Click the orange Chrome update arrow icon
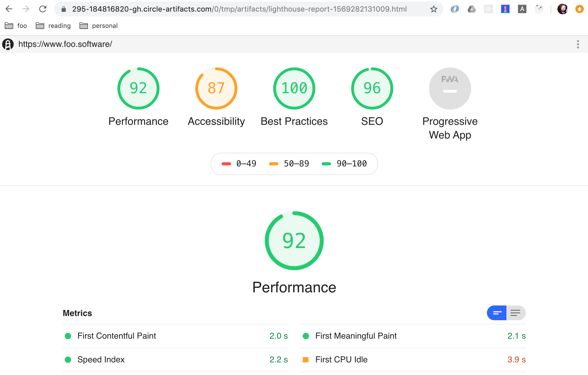588x375 pixels. point(579,9)
